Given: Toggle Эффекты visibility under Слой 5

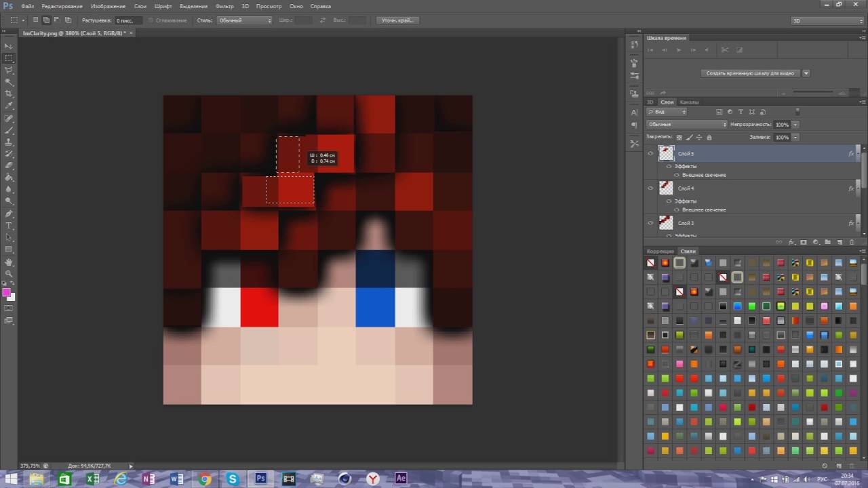Looking at the screenshot, I should [669, 167].
